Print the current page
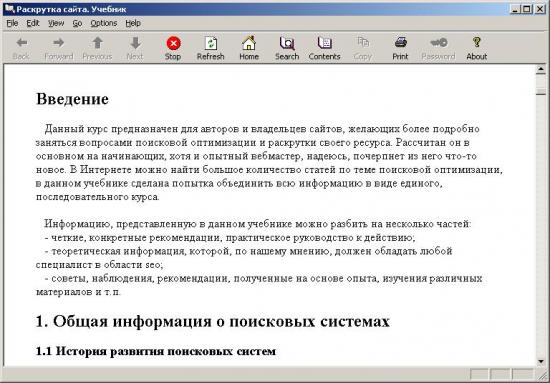Viewport: 550px width, 383px height. pos(400,42)
